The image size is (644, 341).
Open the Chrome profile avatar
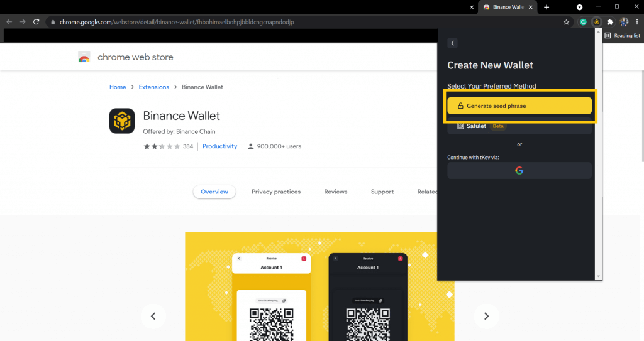624,22
